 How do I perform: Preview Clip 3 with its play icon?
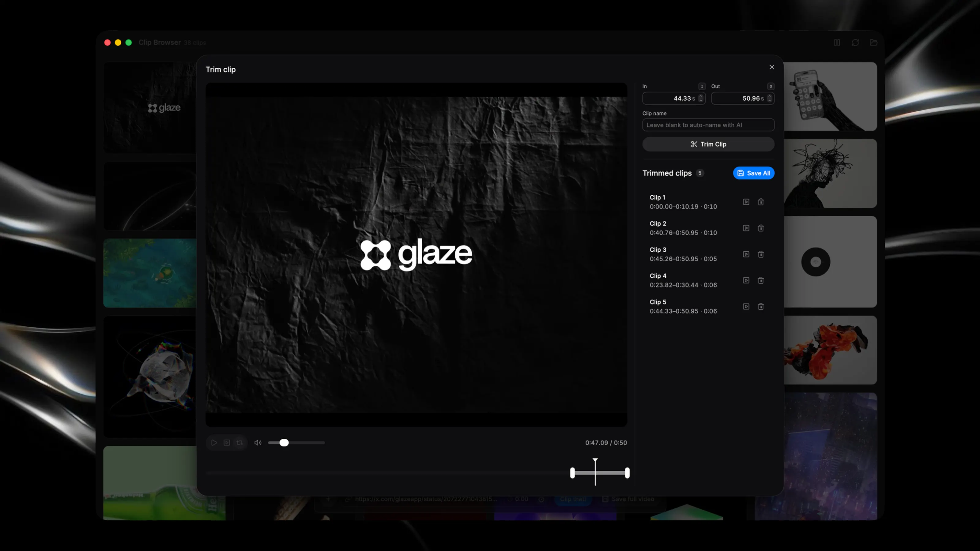(x=746, y=254)
